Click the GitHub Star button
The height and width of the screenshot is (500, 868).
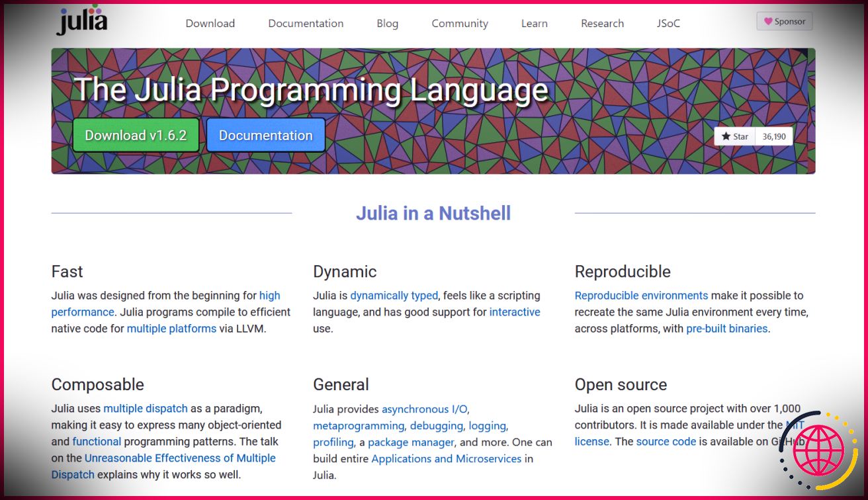point(734,136)
